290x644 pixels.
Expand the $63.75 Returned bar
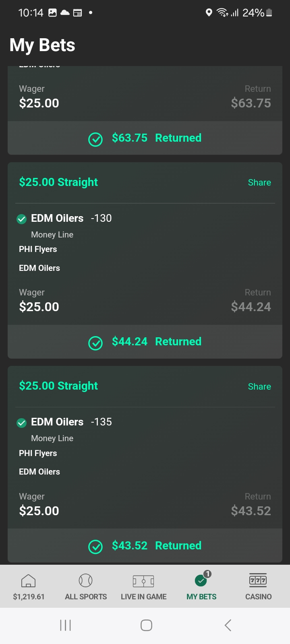tap(145, 138)
